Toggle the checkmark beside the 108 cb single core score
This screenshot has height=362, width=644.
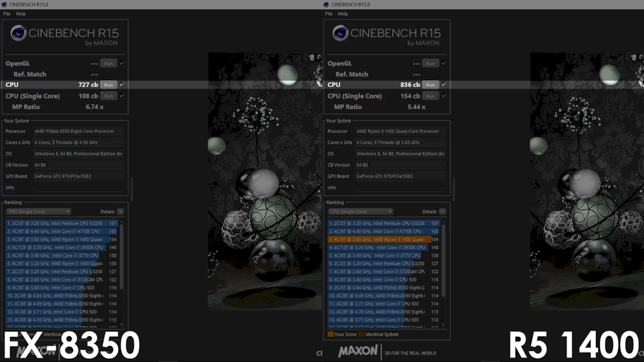tap(122, 95)
